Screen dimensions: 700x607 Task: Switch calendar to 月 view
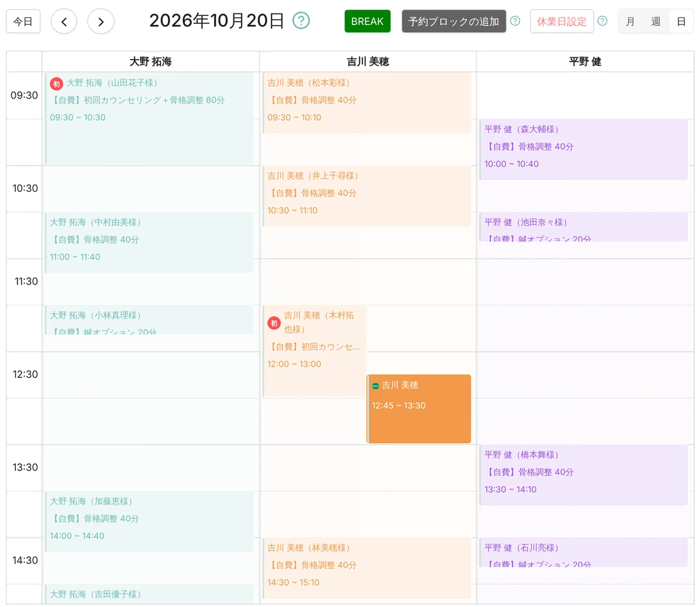point(630,22)
